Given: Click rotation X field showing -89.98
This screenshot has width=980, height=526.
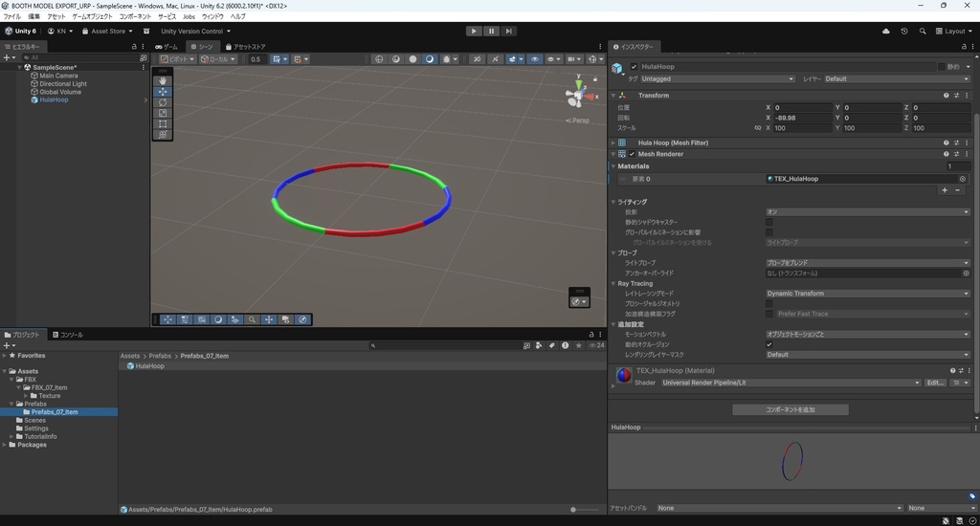Looking at the screenshot, I should click(802, 118).
